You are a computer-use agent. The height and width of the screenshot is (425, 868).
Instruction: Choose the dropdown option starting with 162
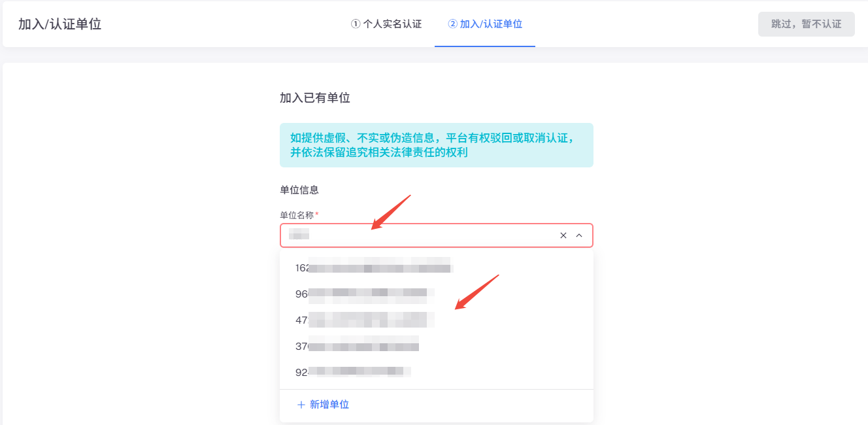[437, 267]
